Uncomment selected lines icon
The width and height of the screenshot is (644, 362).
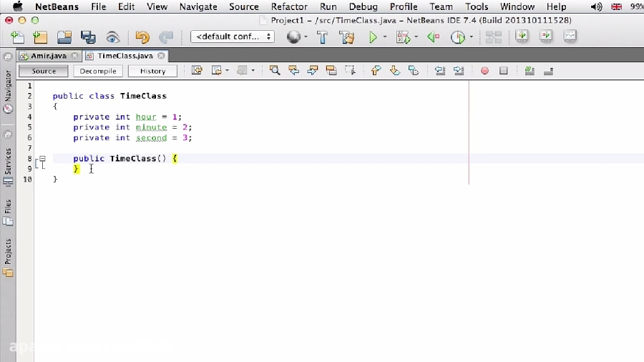pos(548,71)
